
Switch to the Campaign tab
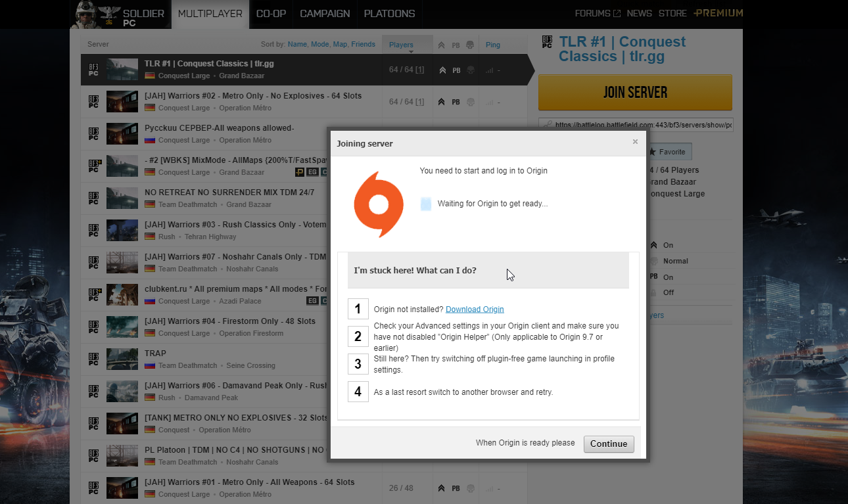point(325,14)
